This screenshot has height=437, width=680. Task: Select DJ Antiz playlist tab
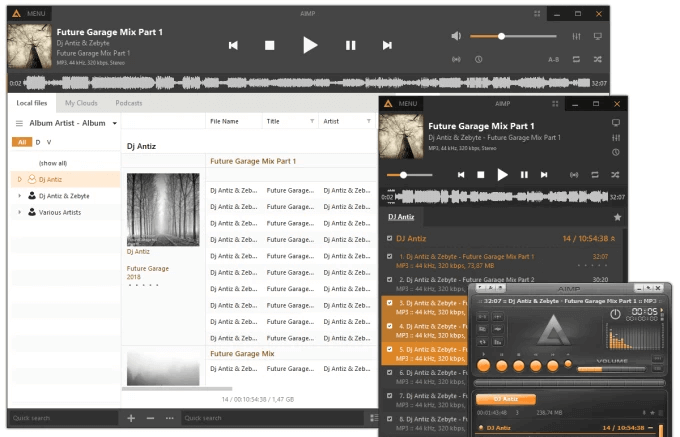pos(401,217)
